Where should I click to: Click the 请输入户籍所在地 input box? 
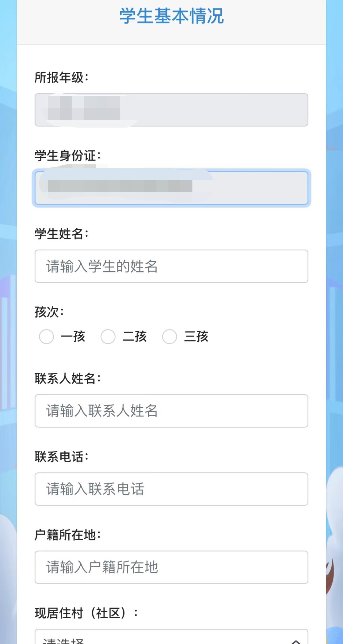[x=171, y=567]
